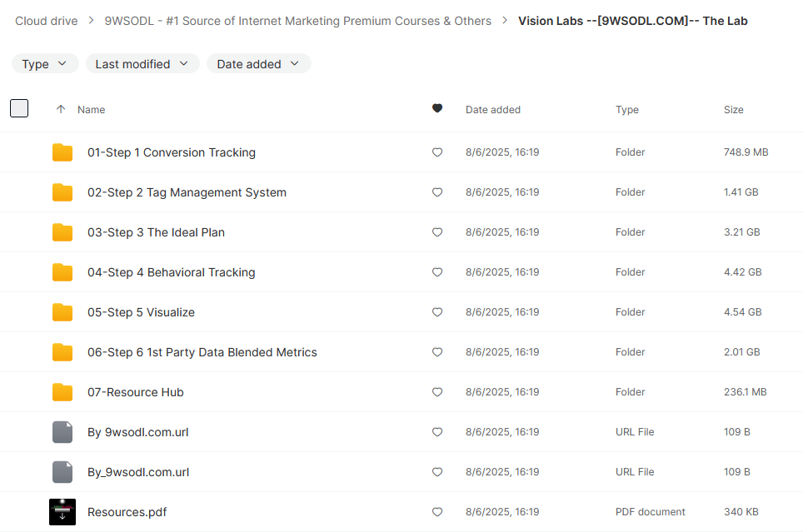Go to Cloud drive in breadcrumb

click(x=47, y=21)
